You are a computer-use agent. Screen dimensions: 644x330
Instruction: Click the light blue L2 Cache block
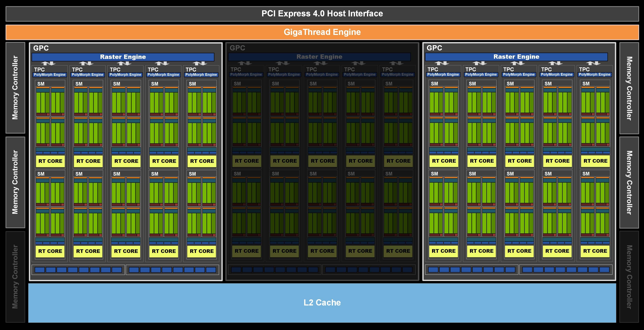click(x=322, y=303)
